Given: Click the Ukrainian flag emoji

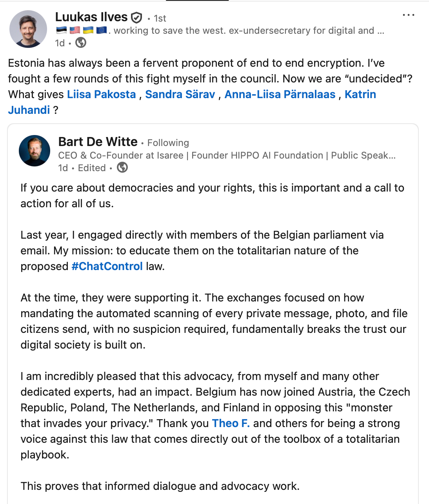Looking at the screenshot, I should pyautogui.click(x=88, y=30).
